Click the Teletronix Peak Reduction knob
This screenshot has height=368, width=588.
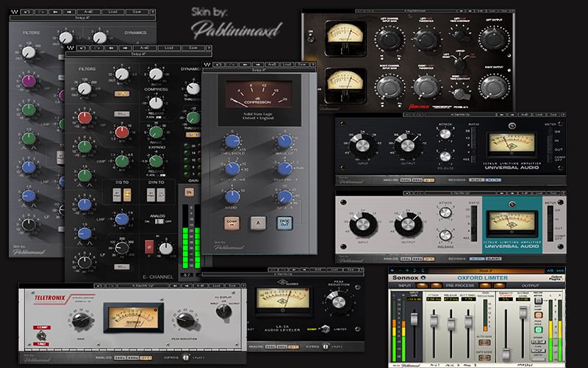pos(183,319)
